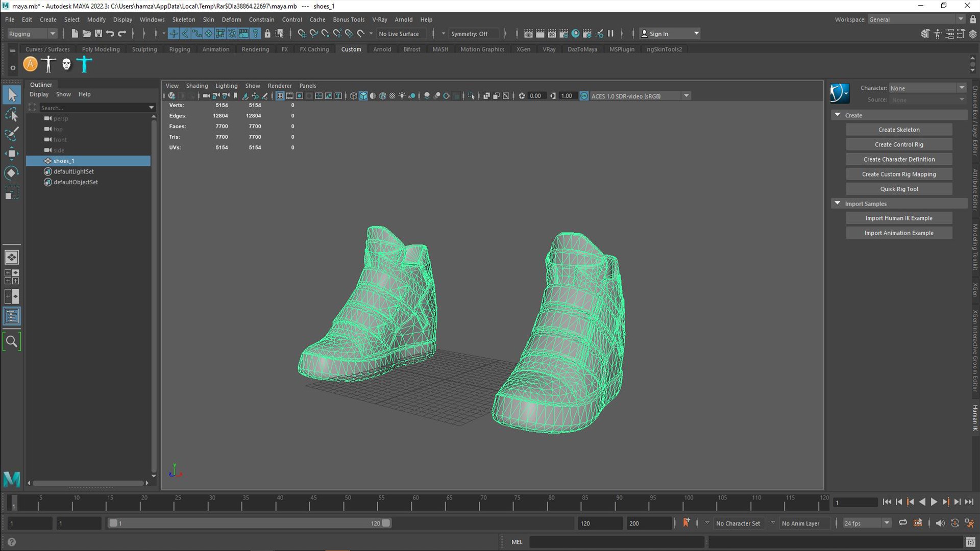Image resolution: width=980 pixels, height=551 pixels.
Task: Click the Open Scene folder icon
Action: click(86, 34)
